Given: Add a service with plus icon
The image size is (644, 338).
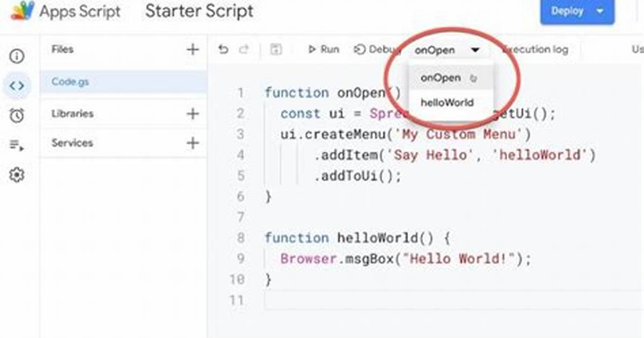Looking at the screenshot, I should click(x=193, y=143).
